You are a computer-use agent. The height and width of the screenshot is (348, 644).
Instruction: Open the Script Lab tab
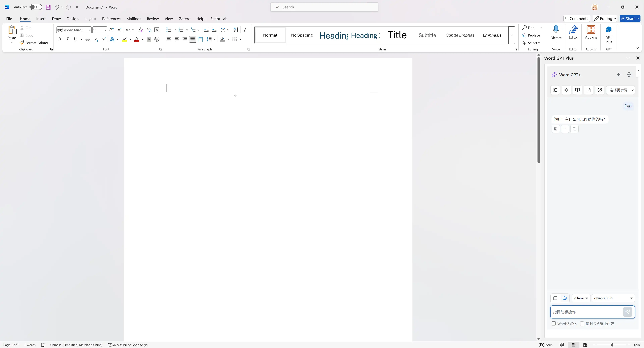pos(219,19)
